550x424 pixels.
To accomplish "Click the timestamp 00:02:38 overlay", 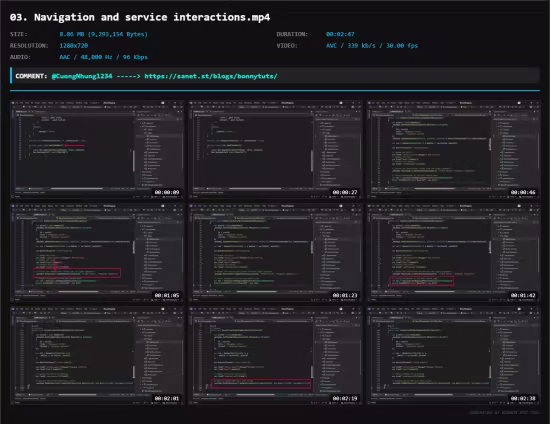I will pyautogui.click(x=523, y=398).
